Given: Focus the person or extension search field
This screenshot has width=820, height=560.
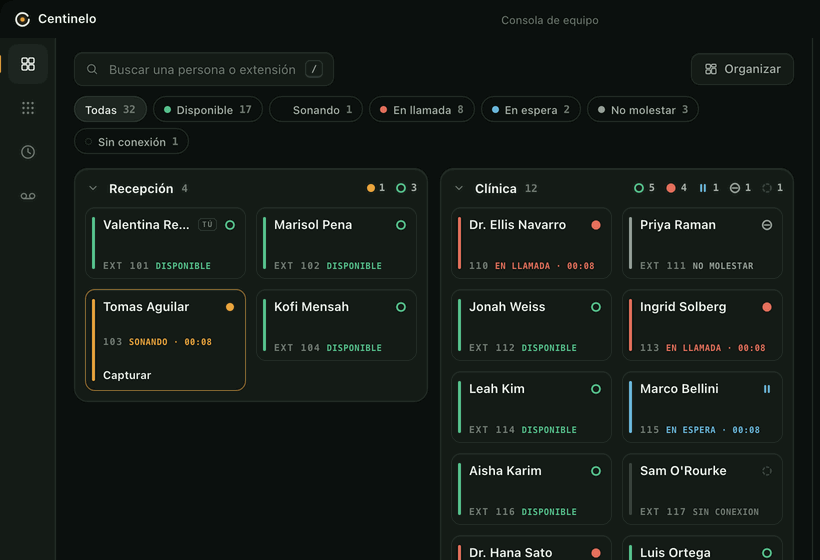Looking at the screenshot, I should [204, 69].
